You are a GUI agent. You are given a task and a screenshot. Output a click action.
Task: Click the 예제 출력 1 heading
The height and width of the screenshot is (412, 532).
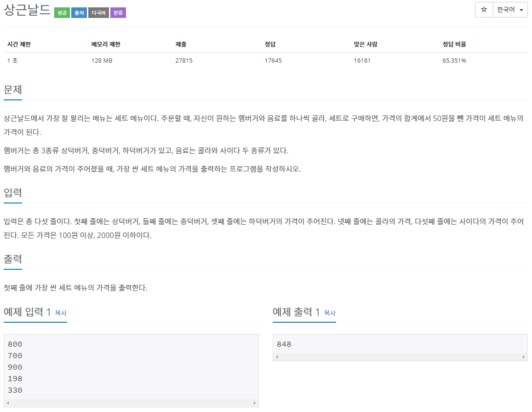(x=296, y=312)
